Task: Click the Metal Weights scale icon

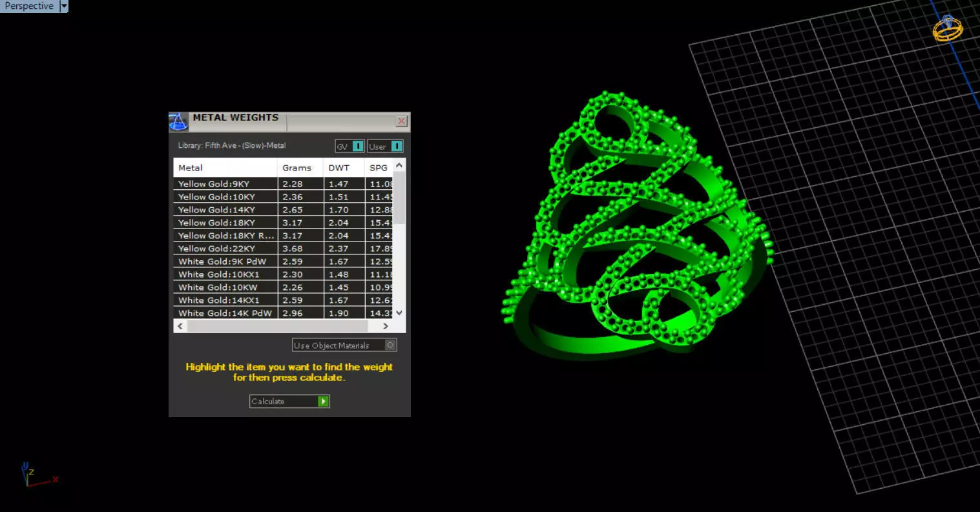Action: point(178,121)
